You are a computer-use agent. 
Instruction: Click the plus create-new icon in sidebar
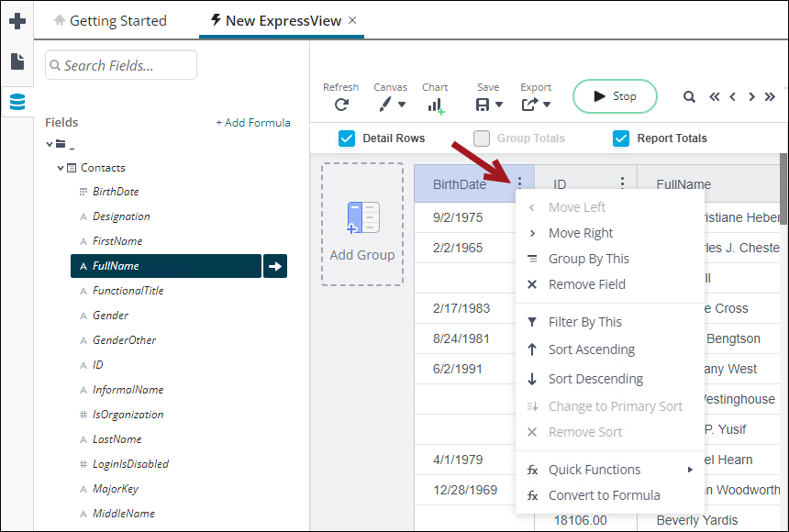click(x=17, y=21)
